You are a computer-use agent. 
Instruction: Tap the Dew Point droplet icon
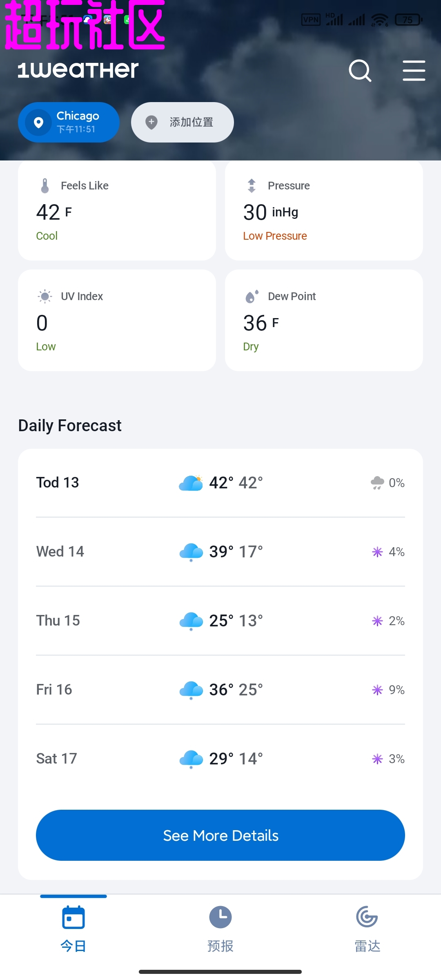252,296
